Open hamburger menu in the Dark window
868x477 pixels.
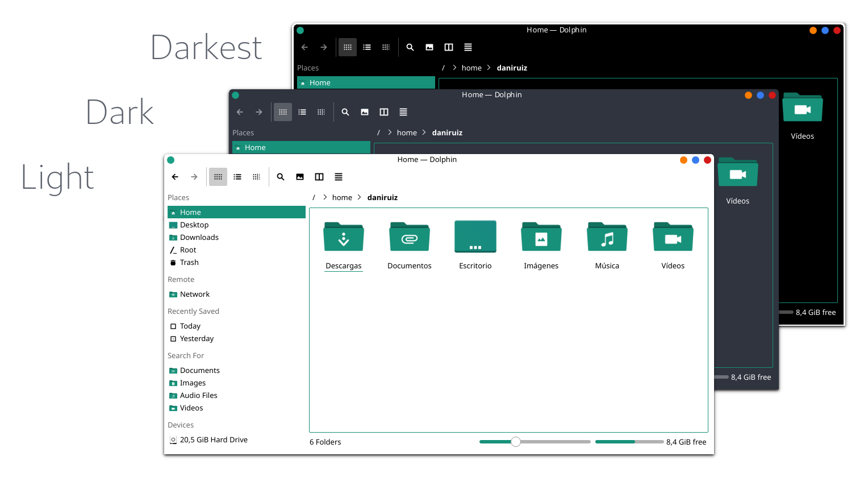point(403,112)
